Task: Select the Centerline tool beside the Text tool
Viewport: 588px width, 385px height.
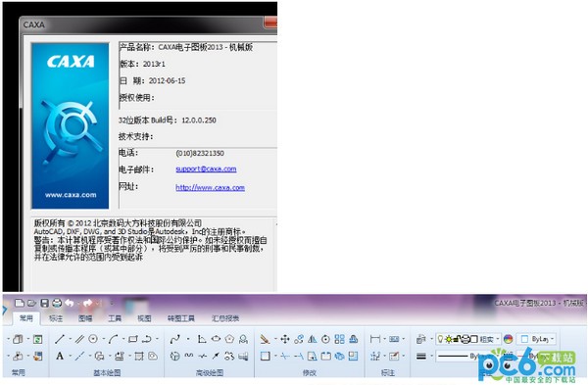Action: [x=79, y=356]
